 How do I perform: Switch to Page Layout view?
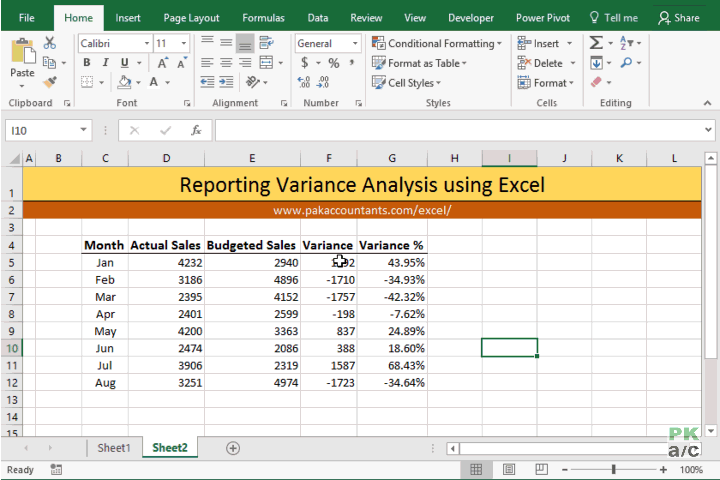[509, 469]
